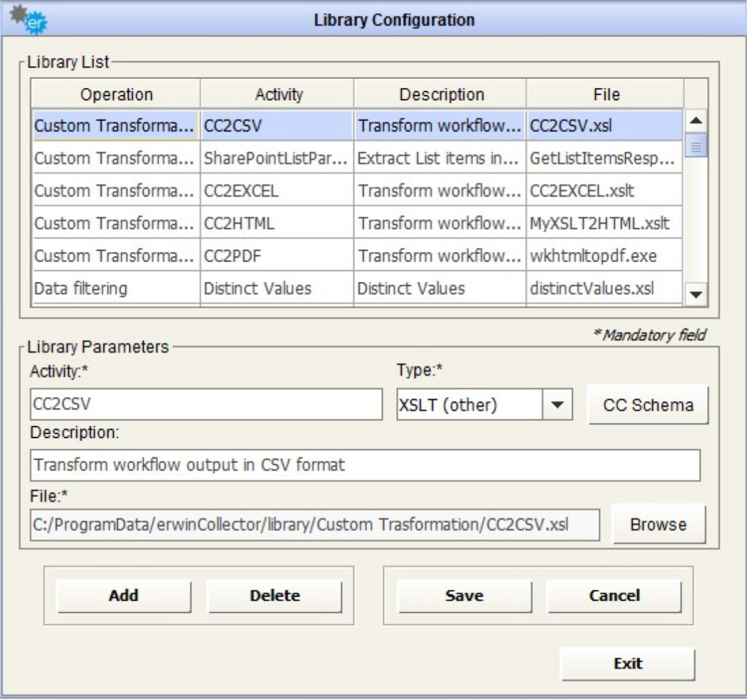Click the File column header
Image resolution: width=747 pixels, height=700 pixels.
pos(606,95)
